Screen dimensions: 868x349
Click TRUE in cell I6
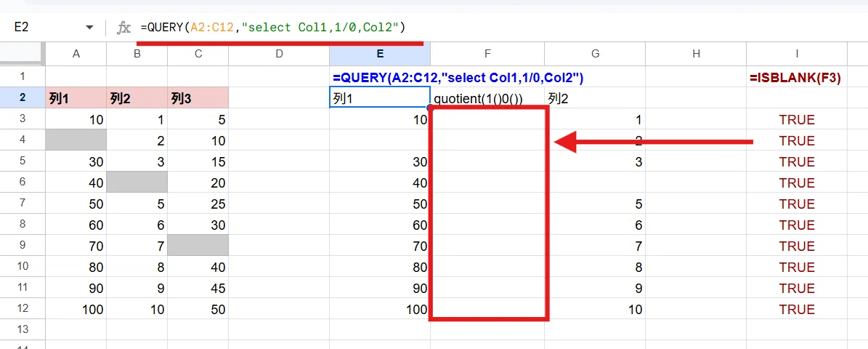(x=797, y=182)
